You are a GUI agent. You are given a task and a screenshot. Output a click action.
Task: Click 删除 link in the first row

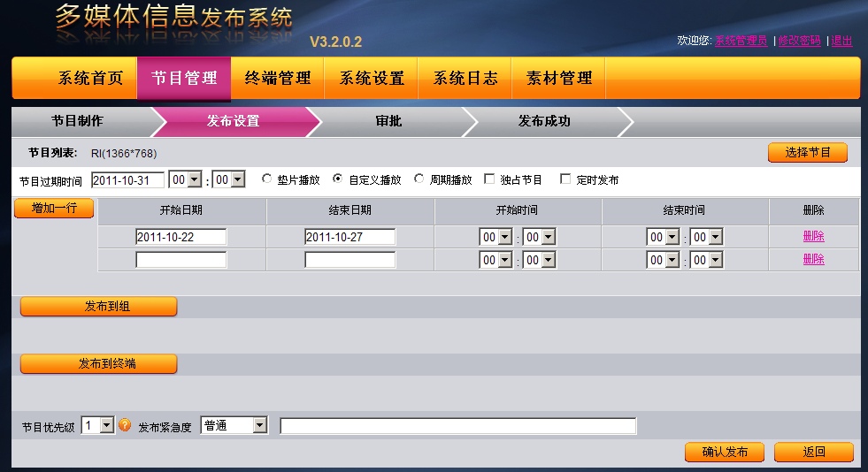813,236
